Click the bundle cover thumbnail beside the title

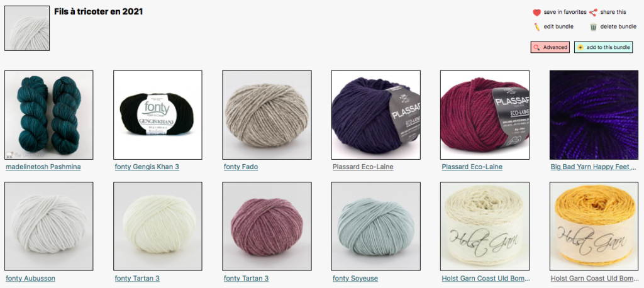pyautogui.click(x=27, y=28)
